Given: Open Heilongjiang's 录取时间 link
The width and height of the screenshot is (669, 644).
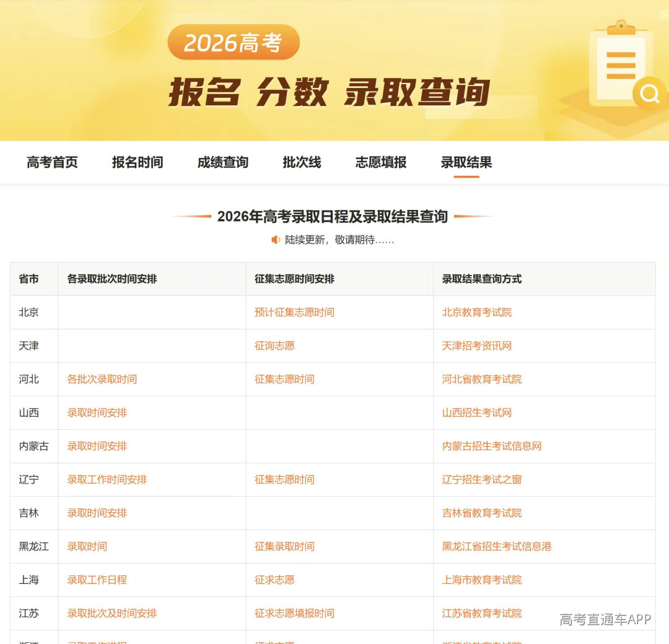Looking at the screenshot, I should [87, 546].
